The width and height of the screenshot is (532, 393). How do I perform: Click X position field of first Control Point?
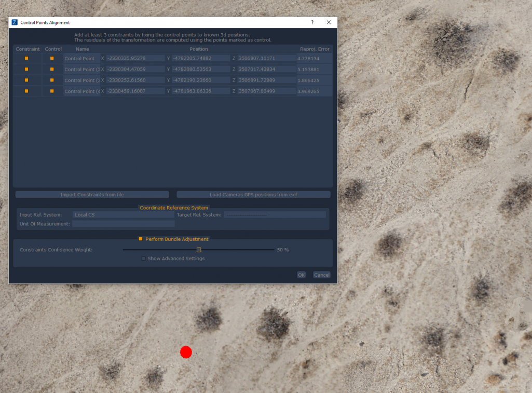tap(135, 58)
